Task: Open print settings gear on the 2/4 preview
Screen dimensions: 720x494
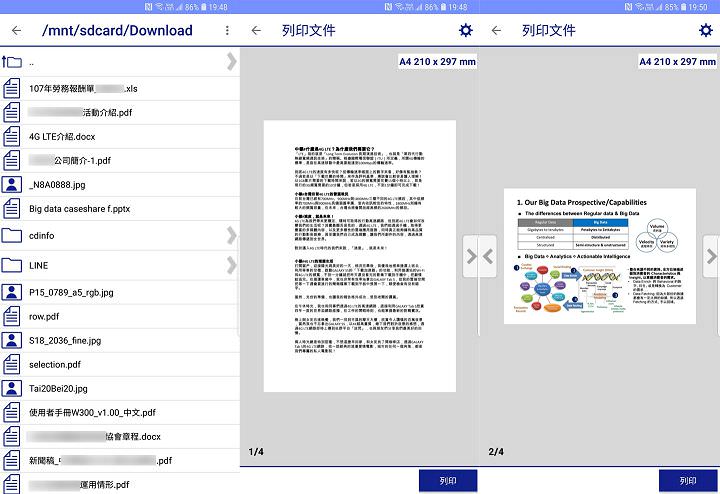Action: (706, 30)
